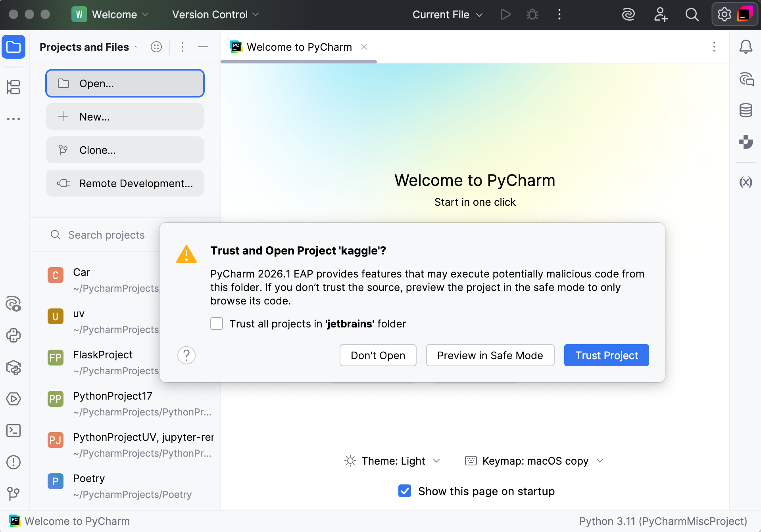Click the Trust Project button
The height and width of the screenshot is (532, 761).
(606, 355)
